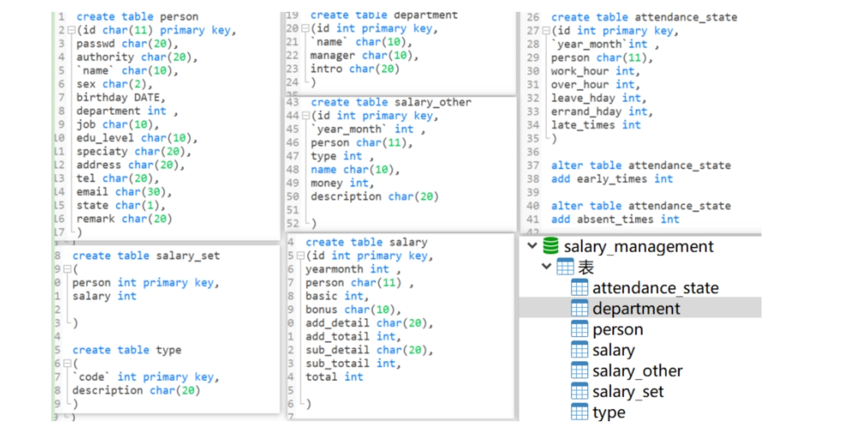868x444 pixels.
Task: Click the 'email char(30),' line
Action: 124,191
